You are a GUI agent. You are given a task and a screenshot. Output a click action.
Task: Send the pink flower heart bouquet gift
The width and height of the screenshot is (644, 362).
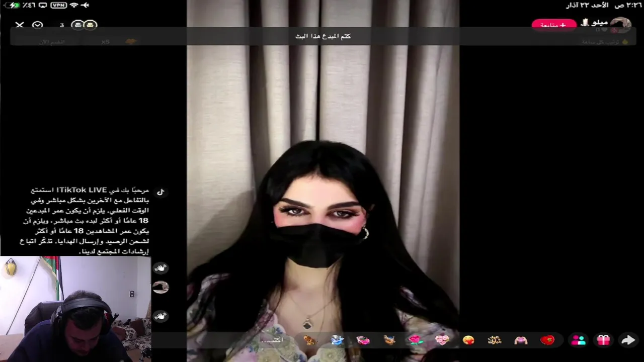pos(442,340)
